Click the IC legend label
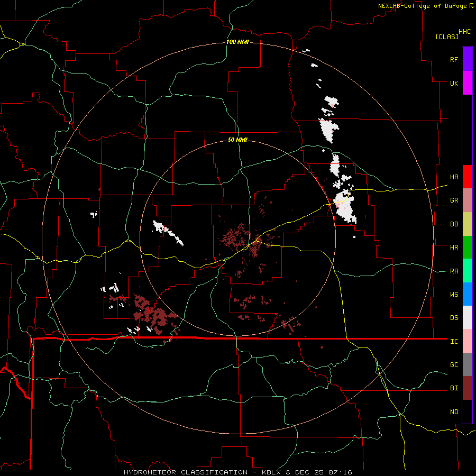The height and width of the screenshot is (476, 476). pos(454,341)
